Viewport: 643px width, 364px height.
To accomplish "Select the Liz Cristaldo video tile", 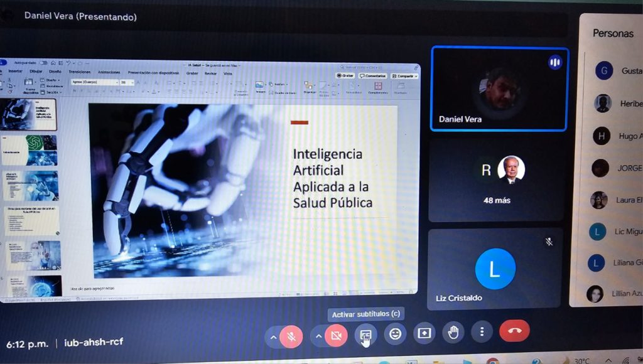I will [x=495, y=269].
